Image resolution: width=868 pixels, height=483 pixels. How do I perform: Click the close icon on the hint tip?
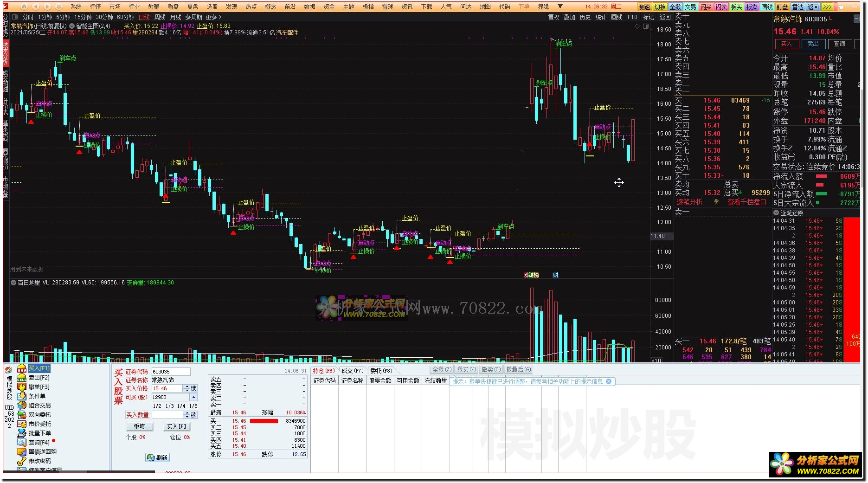pyautogui.click(x=609, y=381)
